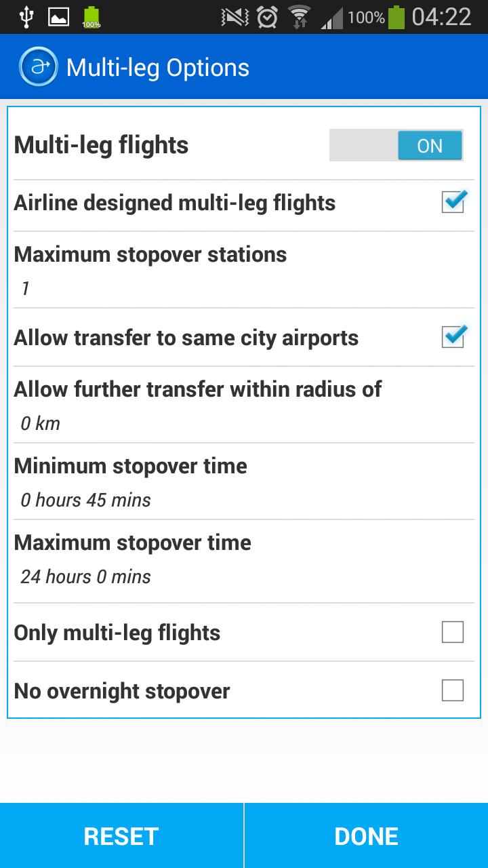Tap the vibrate mode status icon

click(235, 17)
